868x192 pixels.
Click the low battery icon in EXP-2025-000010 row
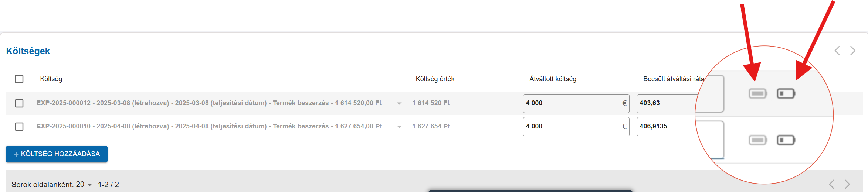pos(786,140)
